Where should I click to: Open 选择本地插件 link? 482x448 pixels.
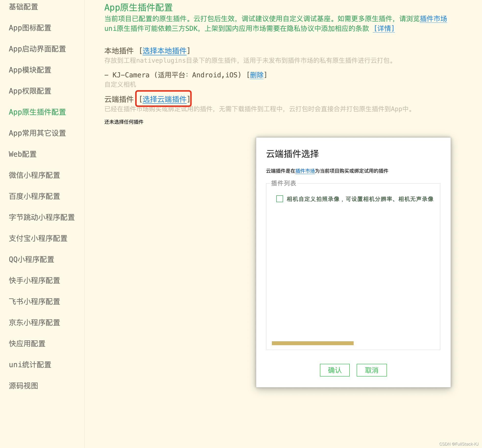[x=164, y=51]
